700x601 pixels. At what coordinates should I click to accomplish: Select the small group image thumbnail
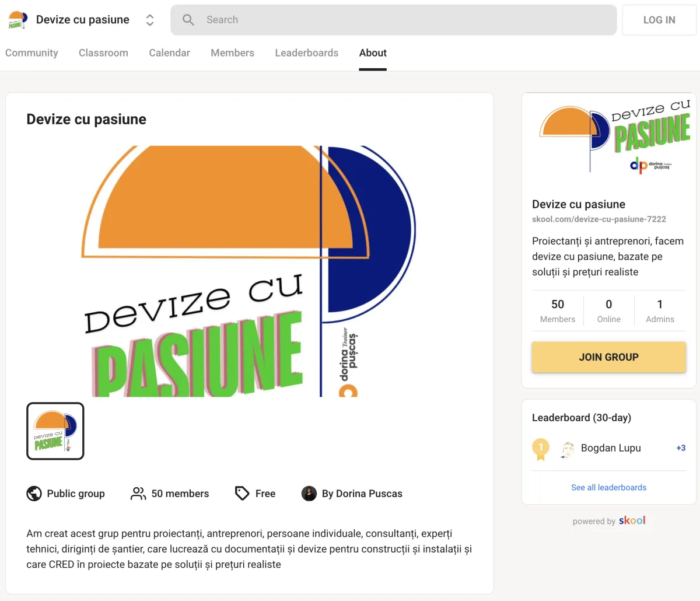point(55,431)
